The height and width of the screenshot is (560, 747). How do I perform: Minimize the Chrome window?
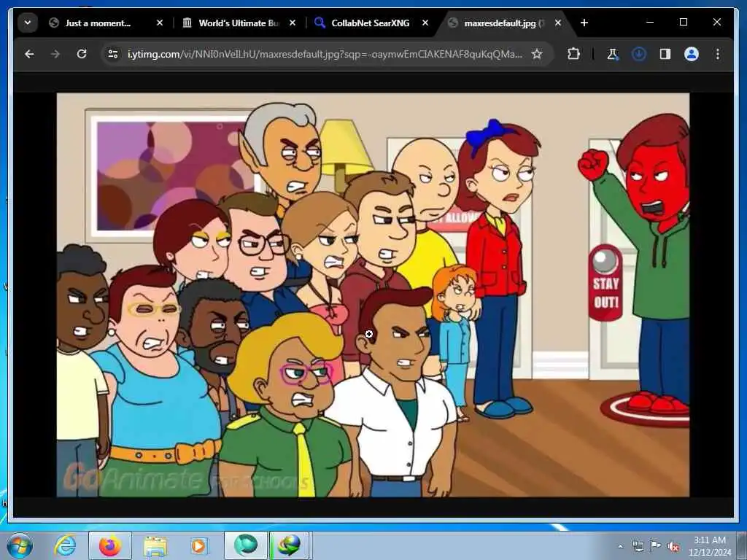point(650,23)
